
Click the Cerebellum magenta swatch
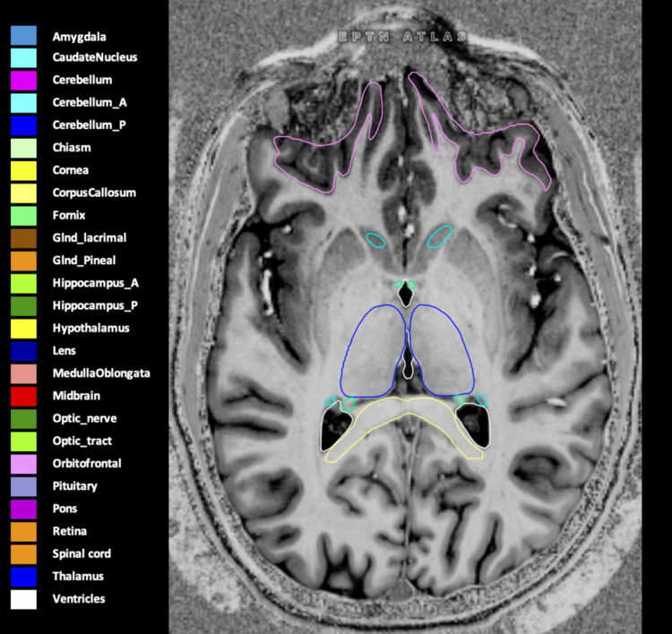coord(23,81)
